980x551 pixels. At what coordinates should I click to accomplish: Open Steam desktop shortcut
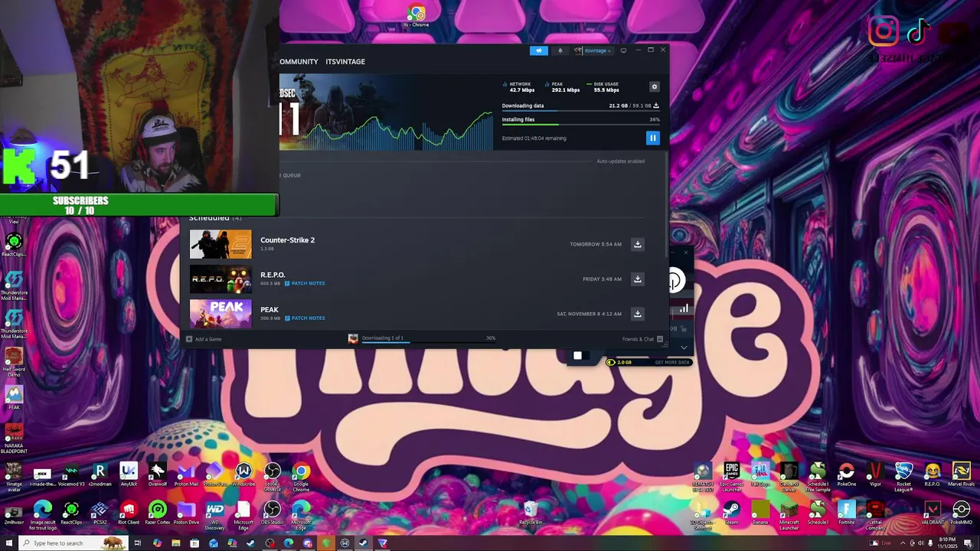tap(732, 514)
